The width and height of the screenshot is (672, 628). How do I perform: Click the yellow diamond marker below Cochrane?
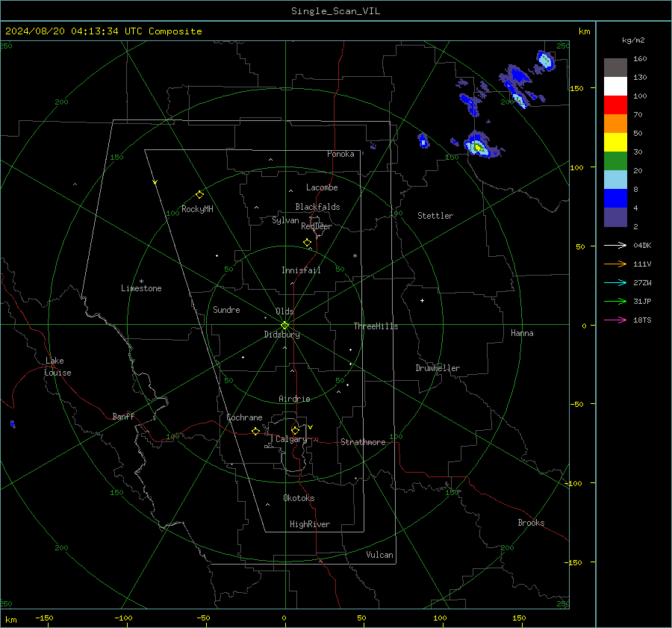[x=255, y=432]
